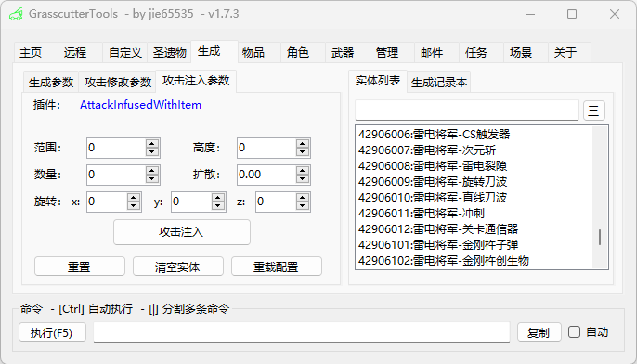Increase the 范围 value with up arrow
The height and width of the screenshot is (364, 637).
click(x=152, y=143)
